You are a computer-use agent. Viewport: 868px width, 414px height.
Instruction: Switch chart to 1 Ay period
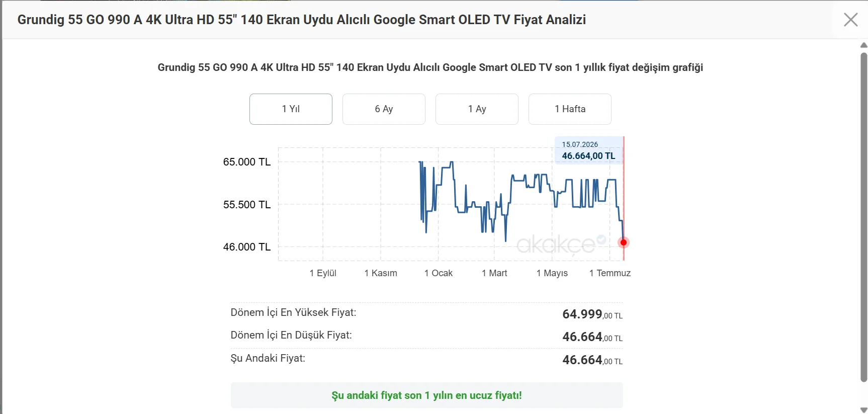click(477, 109)
